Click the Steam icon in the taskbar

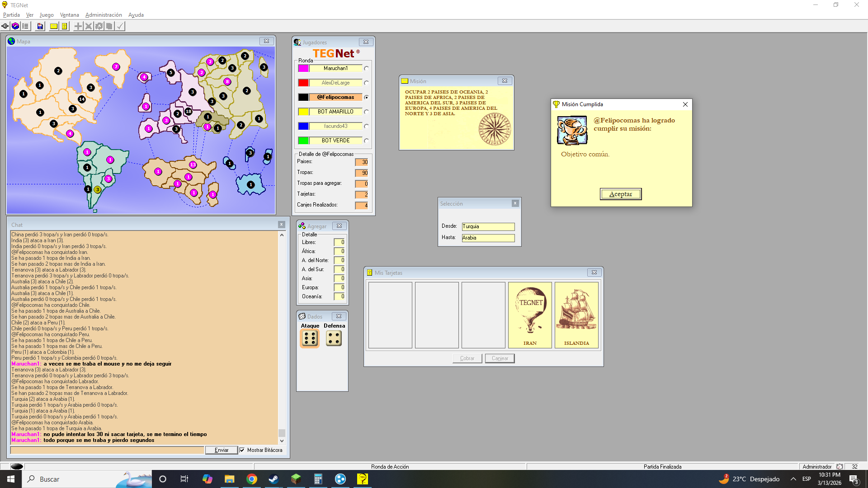click(x=274, y=479)
